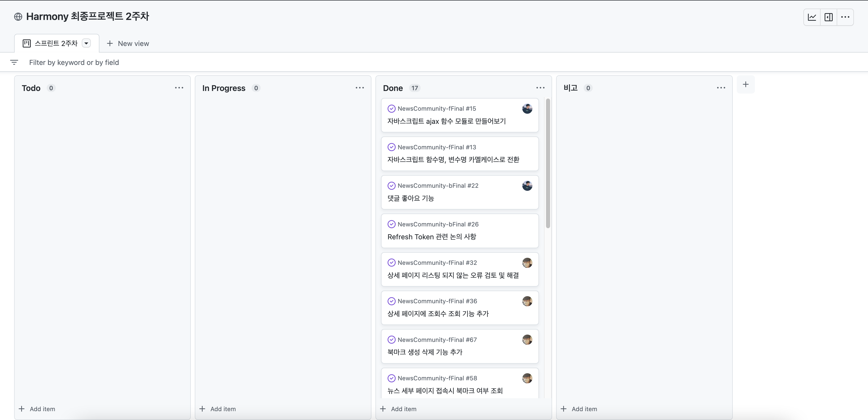868x420 pixels.
Task: Add a new column using the plus icon
Action: pyautogui.click(x=746, y=84)
